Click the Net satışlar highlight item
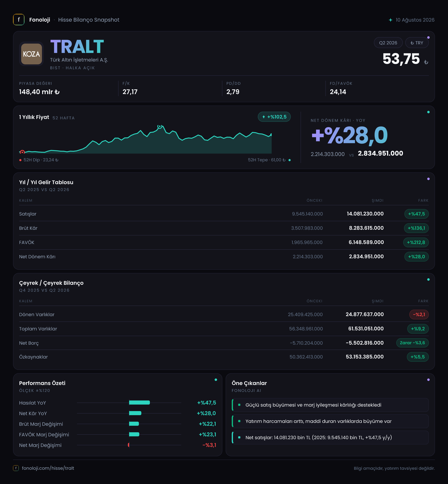This screenshot has height=484, width=448. pyautogui.click(x=330, y=437)
